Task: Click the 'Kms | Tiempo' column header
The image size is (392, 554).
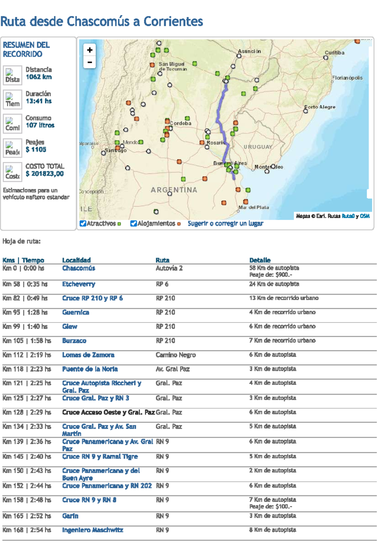Action: pyautogui.click(x=23, y=260)
